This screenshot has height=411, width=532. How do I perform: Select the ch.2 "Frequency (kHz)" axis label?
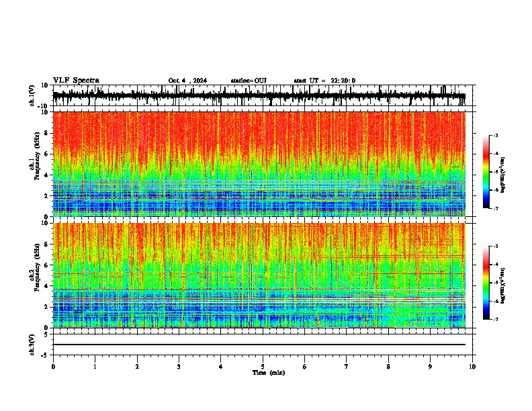click(x=37, y=267)
